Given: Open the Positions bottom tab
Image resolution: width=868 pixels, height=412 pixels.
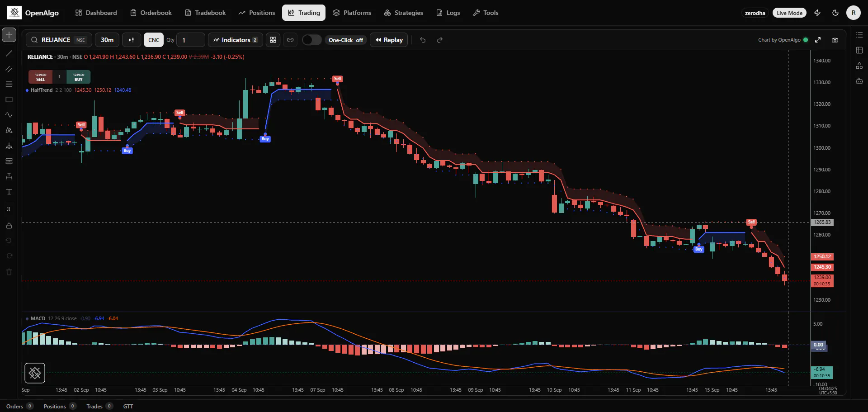Looking at the screenshot, I should 60,406.
